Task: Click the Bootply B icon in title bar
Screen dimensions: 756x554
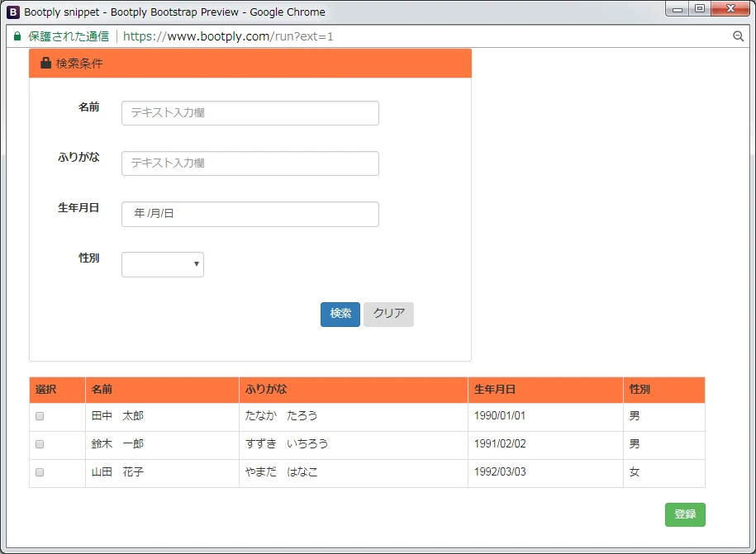Action: [x=13, y=12]
